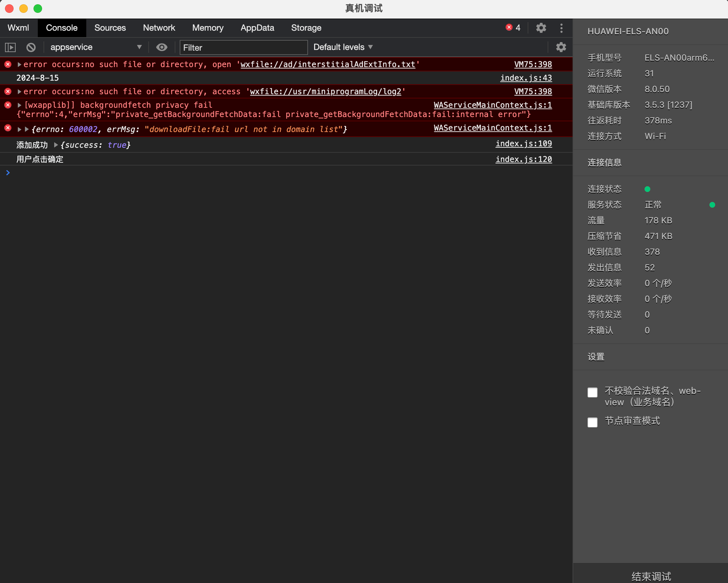Open console settings gear in filter bar
This screenshot has width=728, height=583.
click(x=561, y=47)
